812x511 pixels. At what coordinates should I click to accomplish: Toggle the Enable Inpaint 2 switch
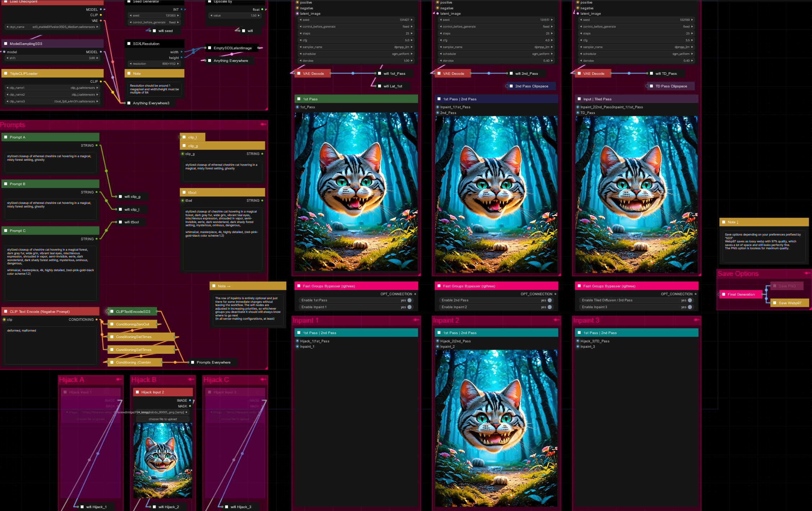(550, 307)
